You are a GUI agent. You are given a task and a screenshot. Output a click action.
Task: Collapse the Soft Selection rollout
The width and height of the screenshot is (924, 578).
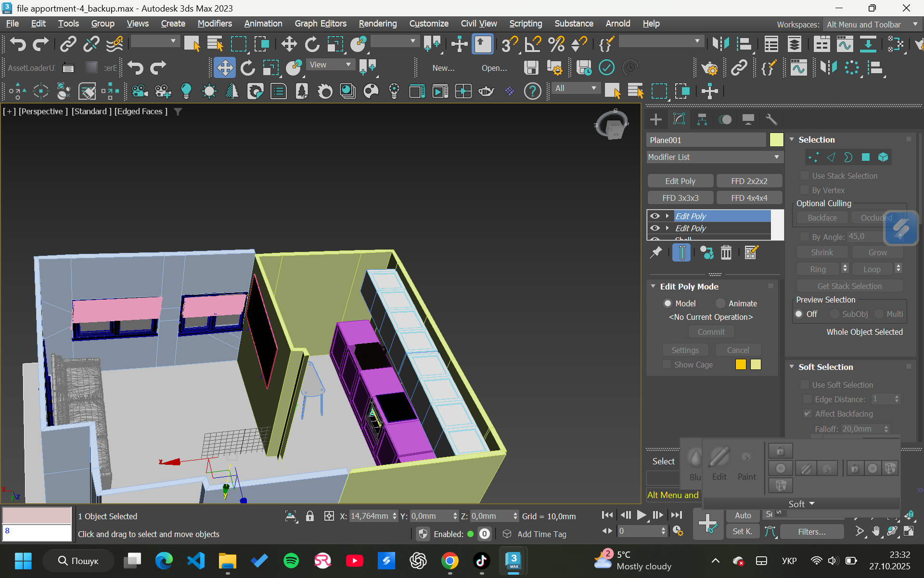(x=792, y=367)
